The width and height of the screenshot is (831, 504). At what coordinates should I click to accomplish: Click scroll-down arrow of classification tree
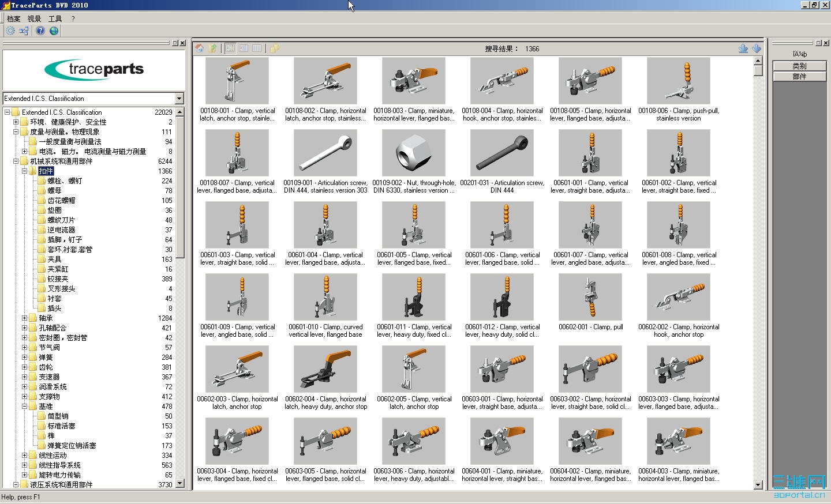click(x=180, y=484)
